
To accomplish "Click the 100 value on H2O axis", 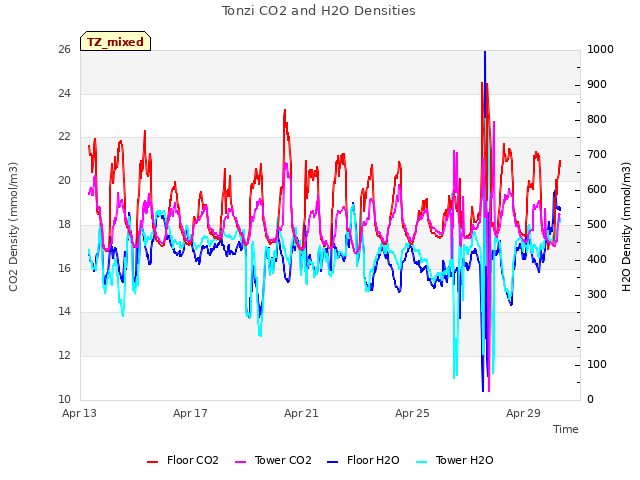I will coord(597,364).
